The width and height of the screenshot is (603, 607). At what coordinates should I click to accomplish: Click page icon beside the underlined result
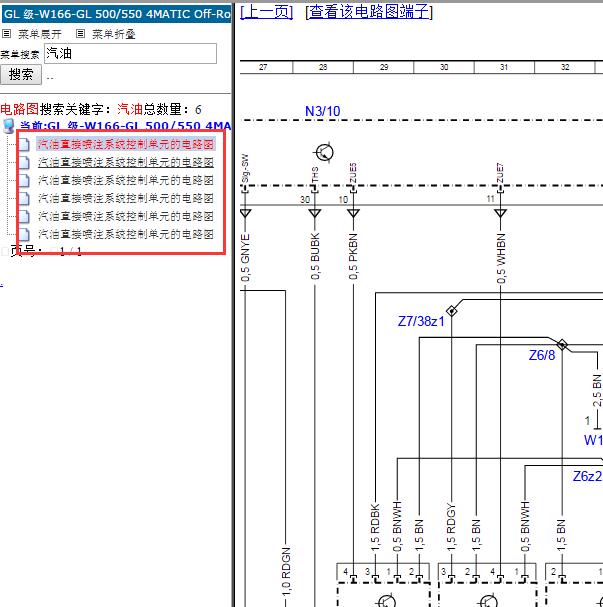coord(24,163)
